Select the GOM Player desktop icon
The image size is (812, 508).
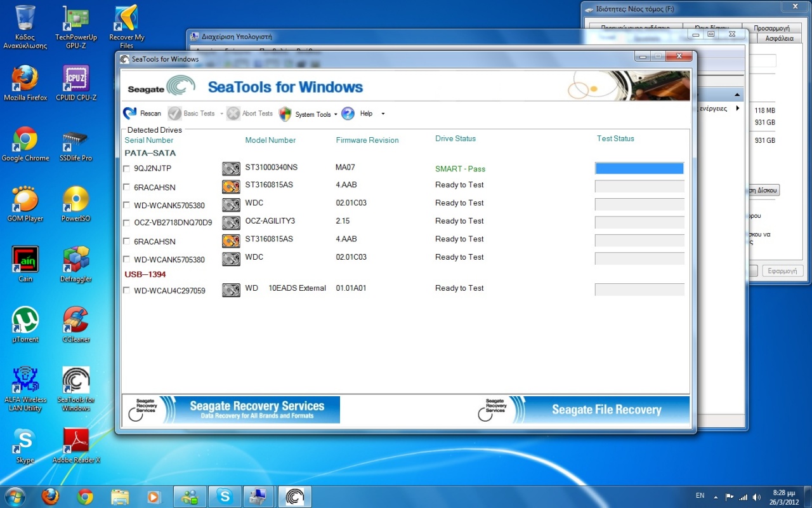[x=25, y=204]
